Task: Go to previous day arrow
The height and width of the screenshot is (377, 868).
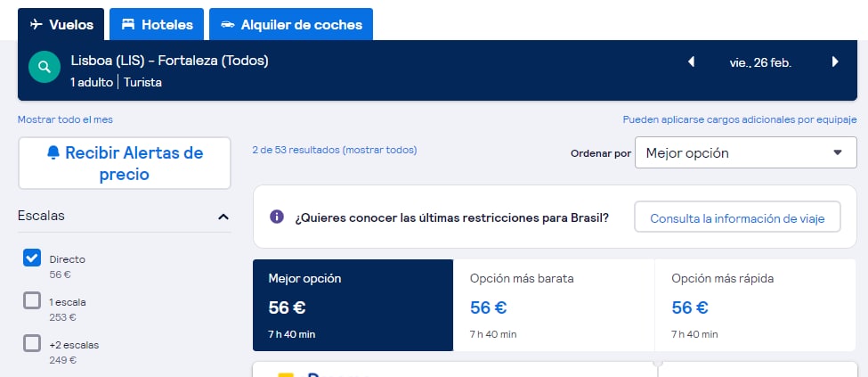Action: [691, 61]
